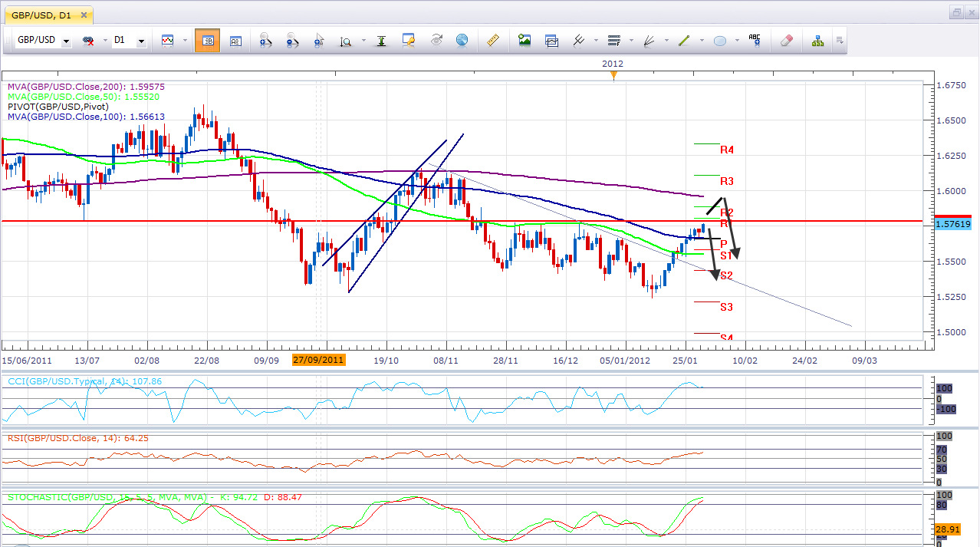
Task: Open the shape tool dropdown arrow
Action: point(735,41)
